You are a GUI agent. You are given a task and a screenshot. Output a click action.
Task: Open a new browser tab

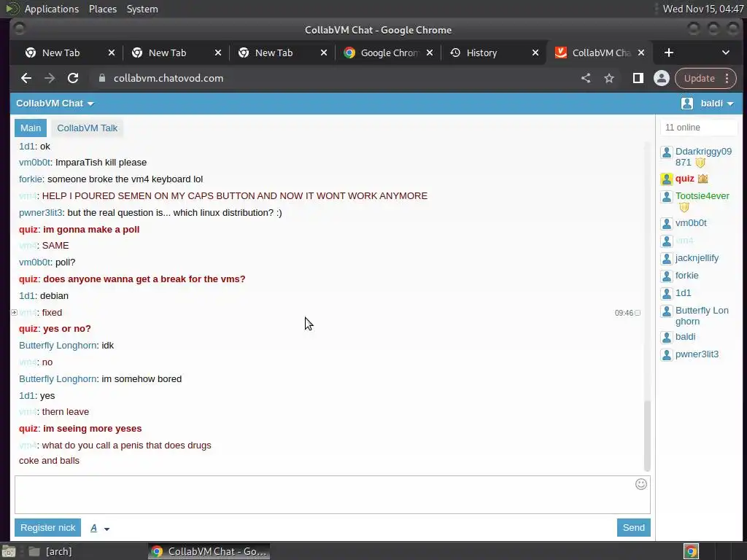(669, 52)
